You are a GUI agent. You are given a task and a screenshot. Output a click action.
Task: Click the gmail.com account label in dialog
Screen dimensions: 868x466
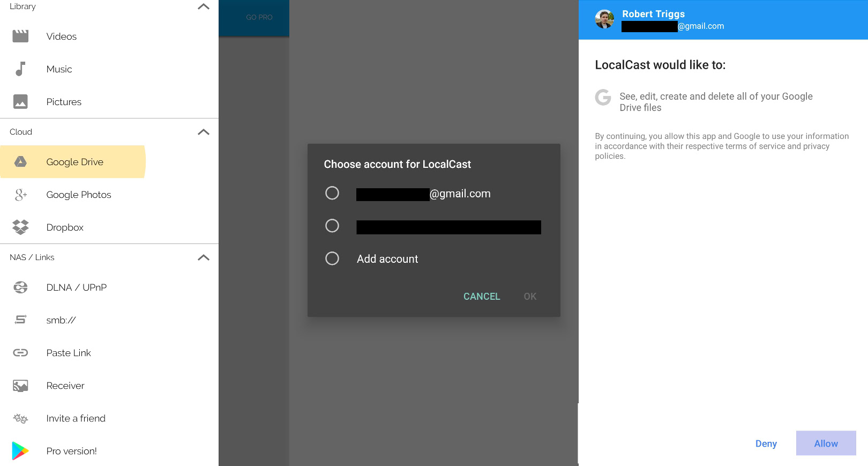click(x=423, y=194)
